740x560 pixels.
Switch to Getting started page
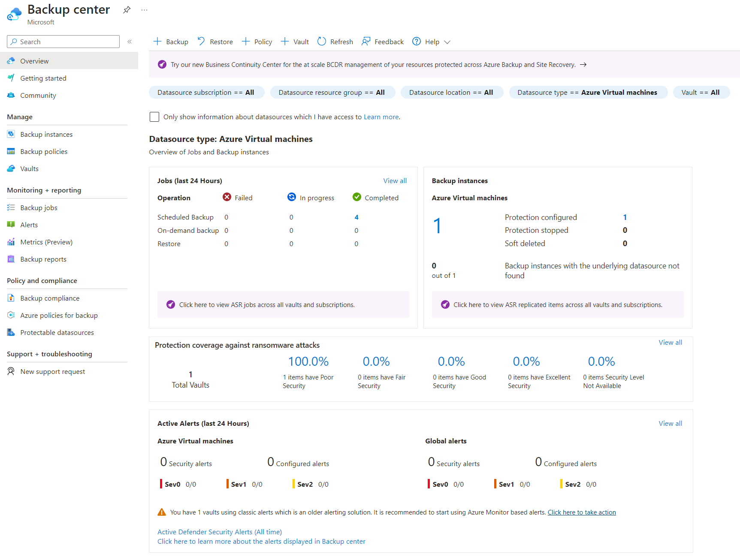coord(43,78)
